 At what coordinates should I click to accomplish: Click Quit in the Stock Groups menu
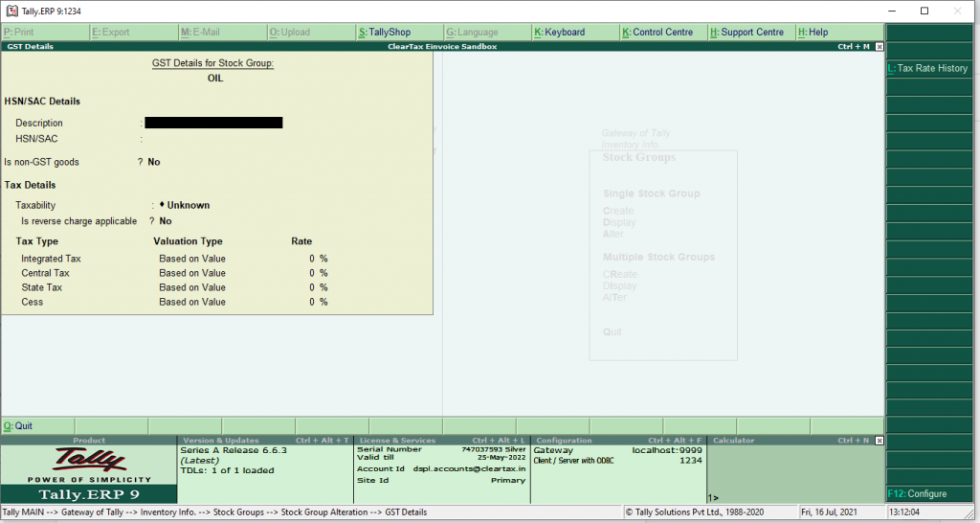(612, 331)
